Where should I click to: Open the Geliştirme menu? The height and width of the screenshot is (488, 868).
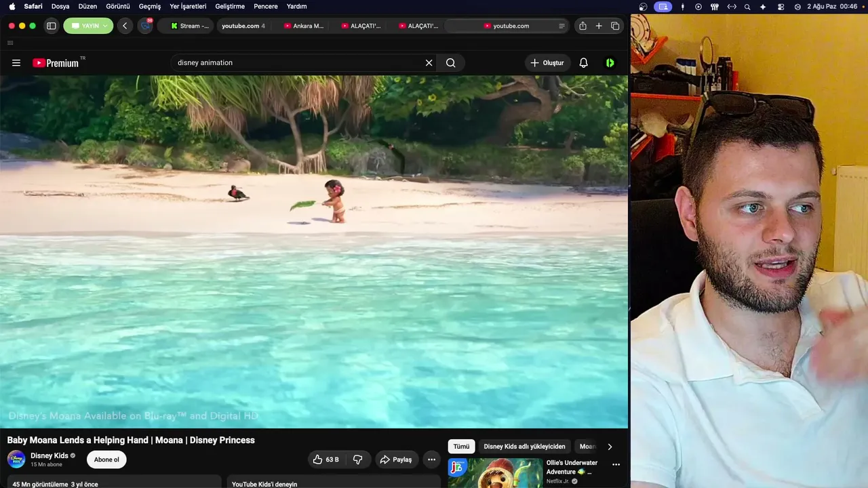tap(230, 6)
